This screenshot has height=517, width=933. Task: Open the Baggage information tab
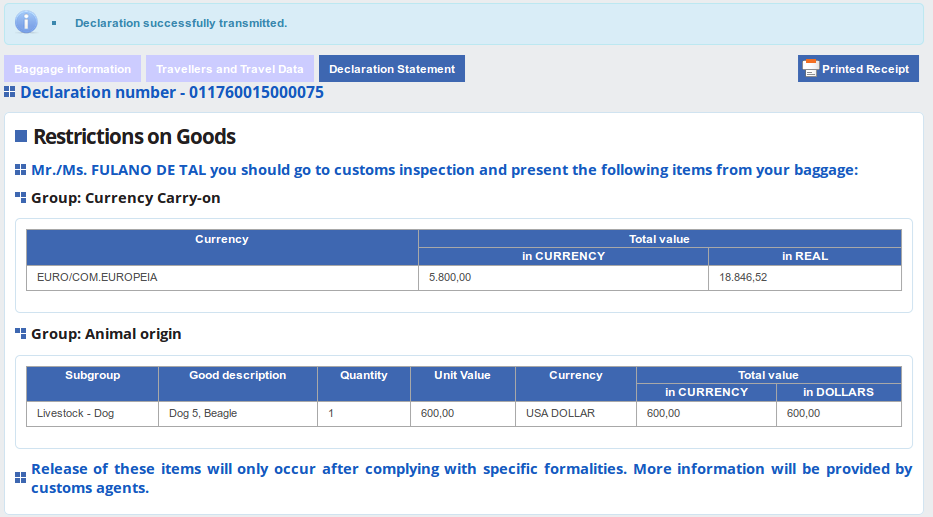(x=72, y=69)
